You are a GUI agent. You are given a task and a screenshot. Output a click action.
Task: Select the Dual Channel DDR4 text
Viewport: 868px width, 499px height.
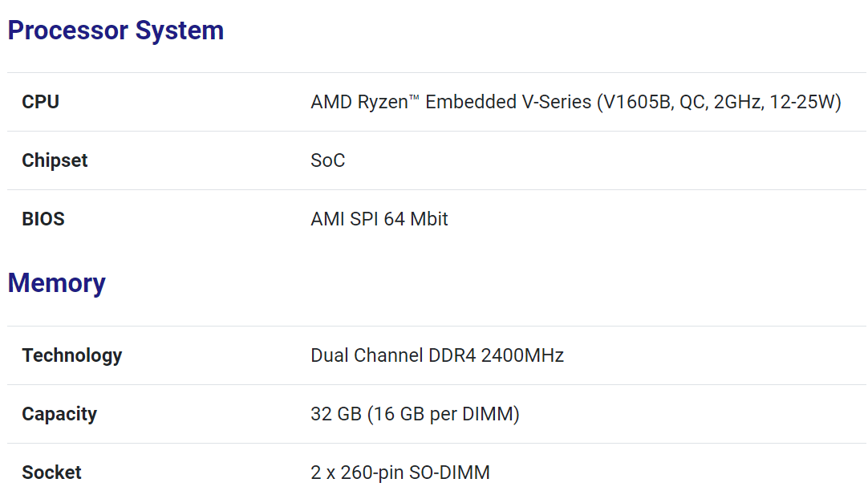(393, 355)
